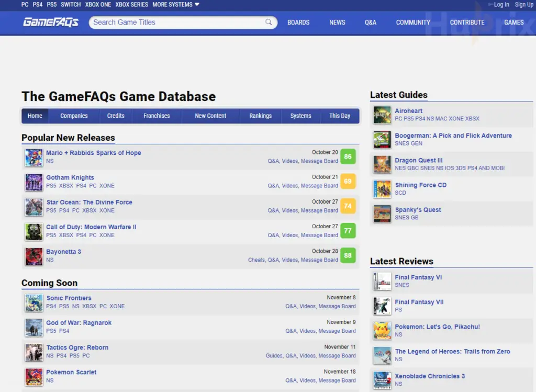Viewport: 536px width, 392px height.
Task: Open Pokemon Scarlet cover thumbnail
Action: (x=34, y=377)
